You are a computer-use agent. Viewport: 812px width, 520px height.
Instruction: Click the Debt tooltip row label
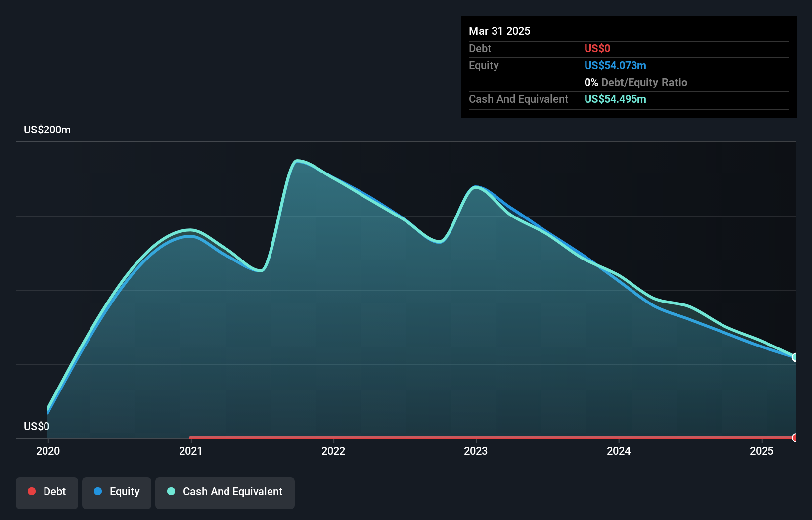click(480, 48)
